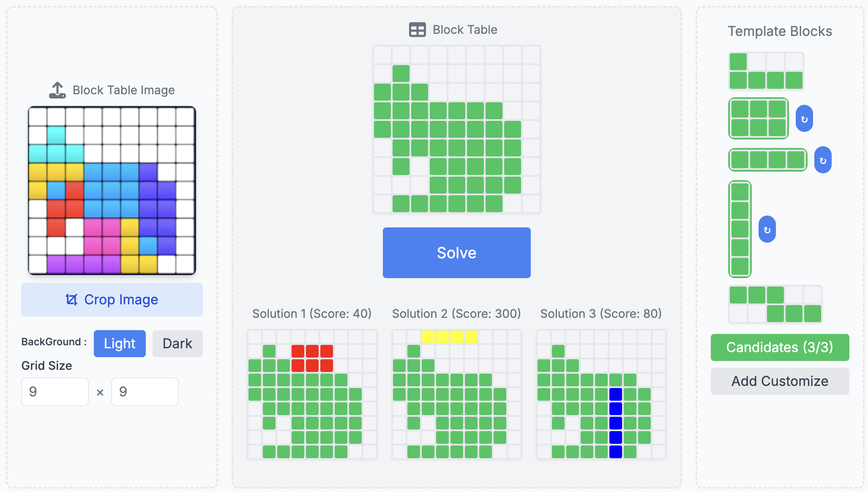The height and width of the screenshot is (492, 868).
Task: Click the crop icon in Crop Image button
Action: click(x=71, y=300)
